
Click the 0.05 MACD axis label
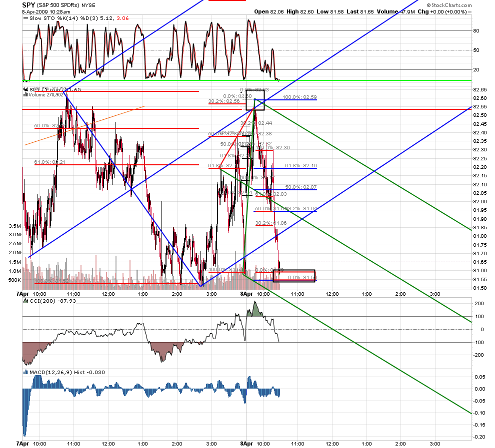tap(480, 377)
